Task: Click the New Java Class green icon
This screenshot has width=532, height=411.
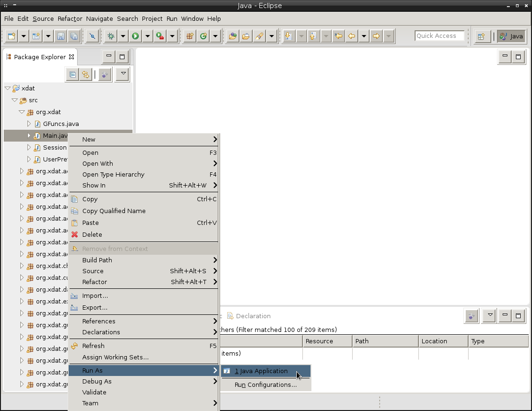Action: point(203,36)
